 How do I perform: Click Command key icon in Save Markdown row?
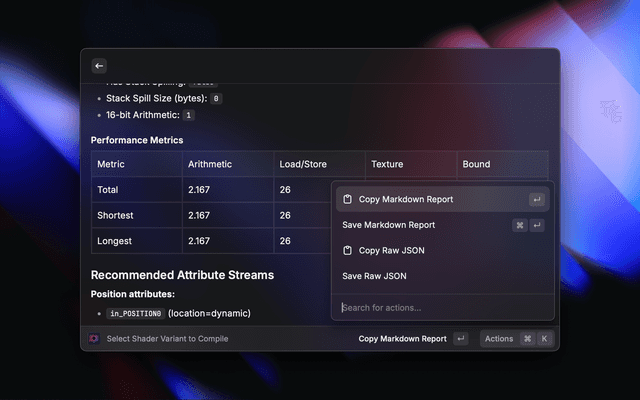(520, 225)
